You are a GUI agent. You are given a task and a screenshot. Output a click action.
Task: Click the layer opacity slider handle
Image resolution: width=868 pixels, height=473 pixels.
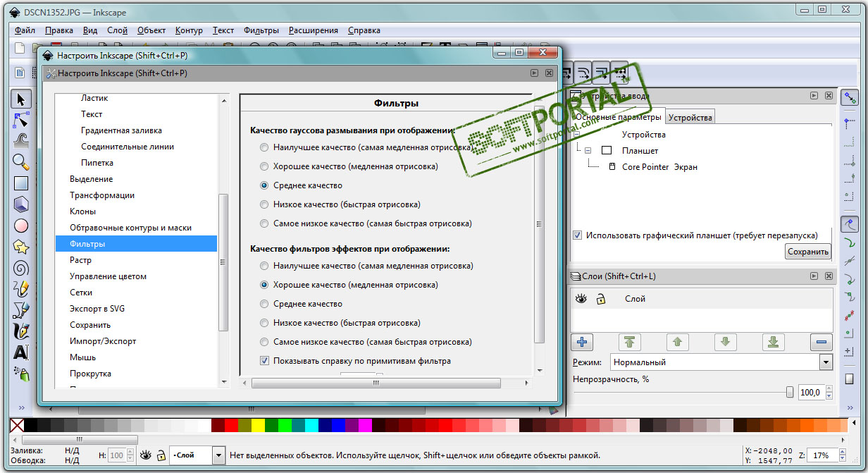pos(790,393)
